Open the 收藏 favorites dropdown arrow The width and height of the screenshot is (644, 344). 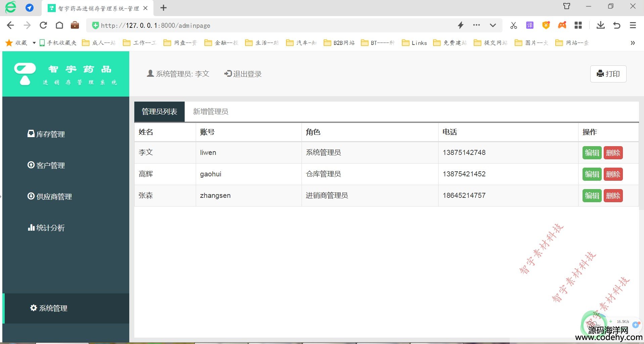pyautogui.click(x=34, y=43)
